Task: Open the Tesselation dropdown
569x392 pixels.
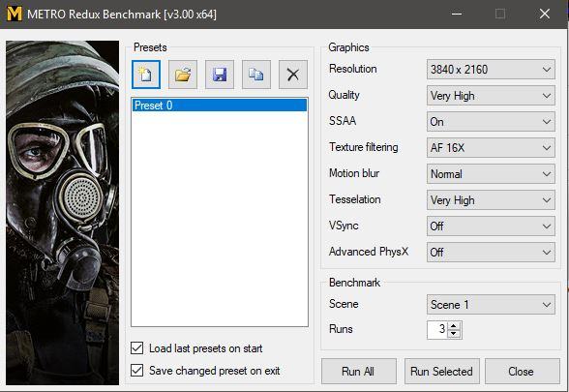Action: 491,200
